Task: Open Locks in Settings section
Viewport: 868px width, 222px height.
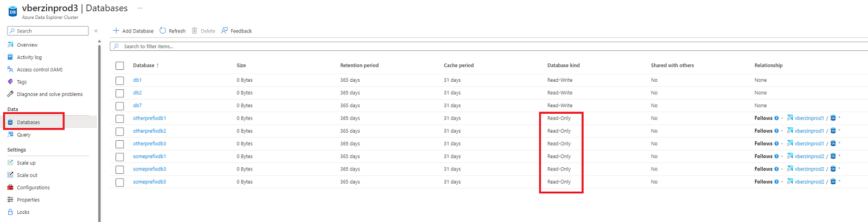Action: (23, 212)
